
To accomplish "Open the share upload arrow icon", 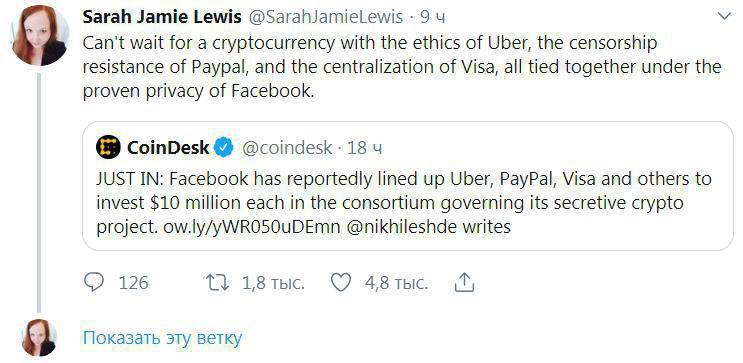I will pyautogui.click(x=464, y=282).
